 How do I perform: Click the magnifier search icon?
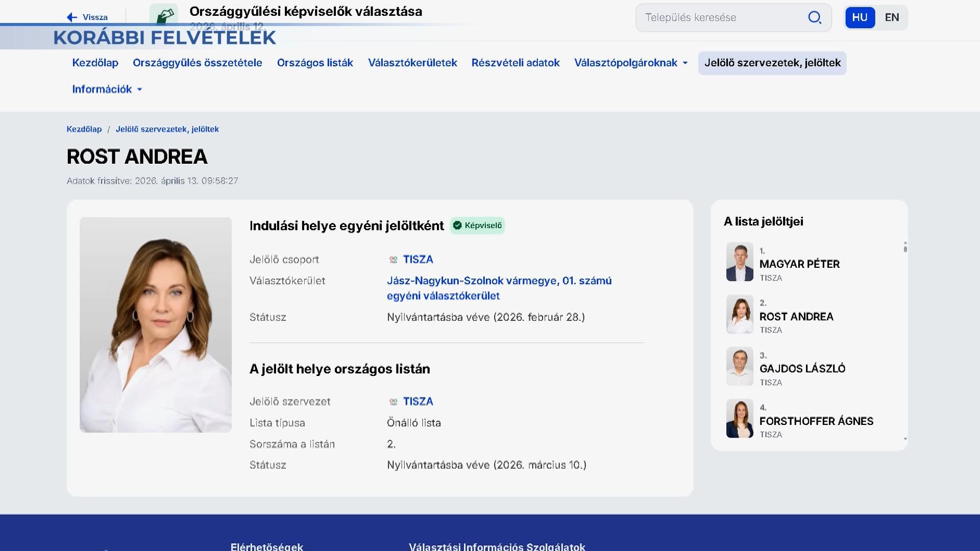tap(815, 17)
